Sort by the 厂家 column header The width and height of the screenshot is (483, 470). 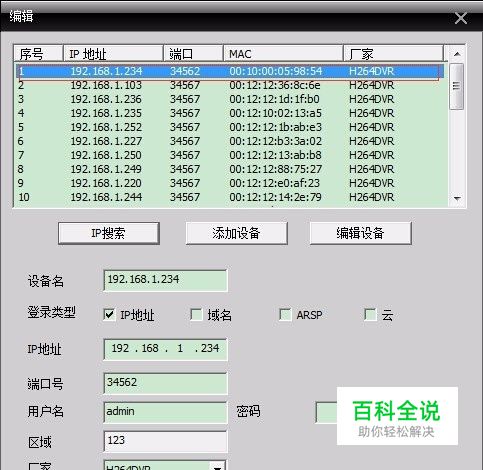[393, 54]
